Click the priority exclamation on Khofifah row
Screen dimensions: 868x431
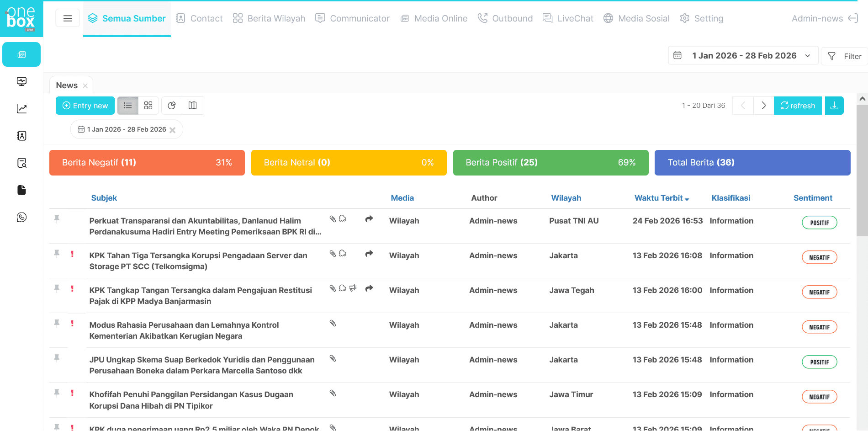pos(72,393)
